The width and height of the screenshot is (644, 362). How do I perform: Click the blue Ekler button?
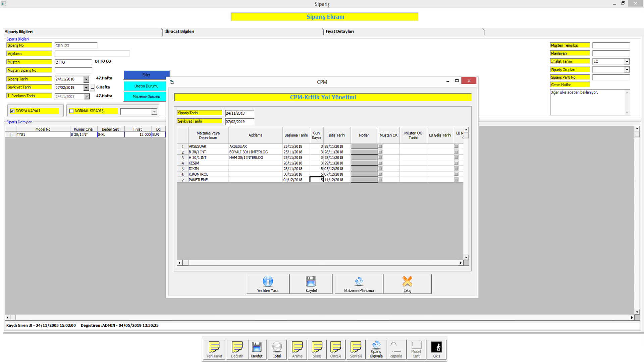click(x=146, y=75)
